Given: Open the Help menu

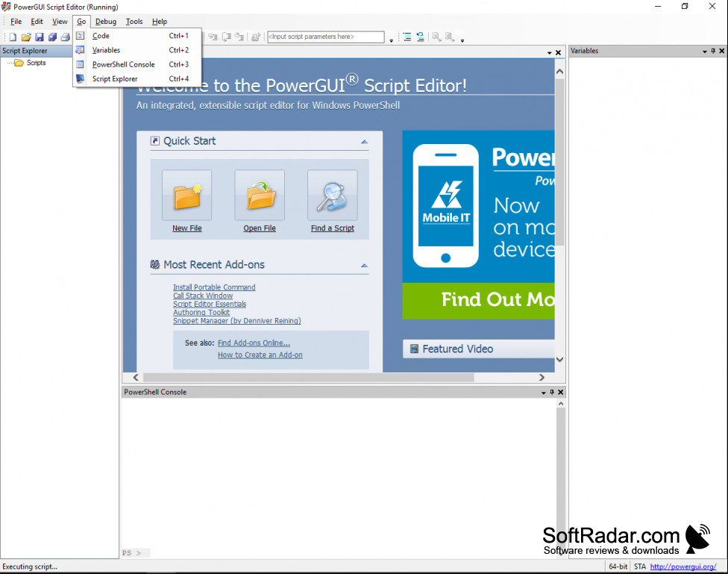Looking at the screenshot, I should tap(160, 22).
